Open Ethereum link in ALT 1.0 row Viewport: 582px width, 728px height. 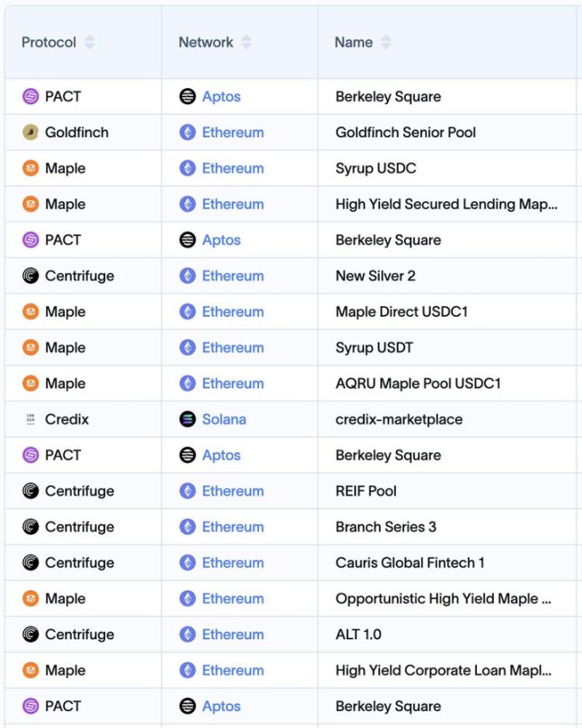point(233,635)
